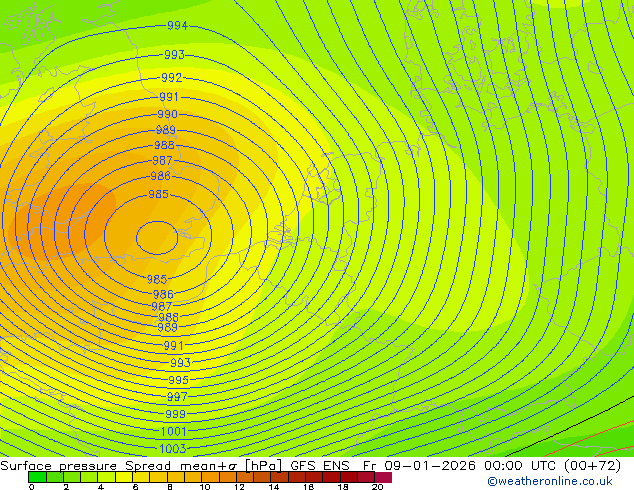Viewport: 634px width, 490px height.
Task: Click the '(00+72)' forecast hour text
Action: pyautogui.click(x=592, y=465)
